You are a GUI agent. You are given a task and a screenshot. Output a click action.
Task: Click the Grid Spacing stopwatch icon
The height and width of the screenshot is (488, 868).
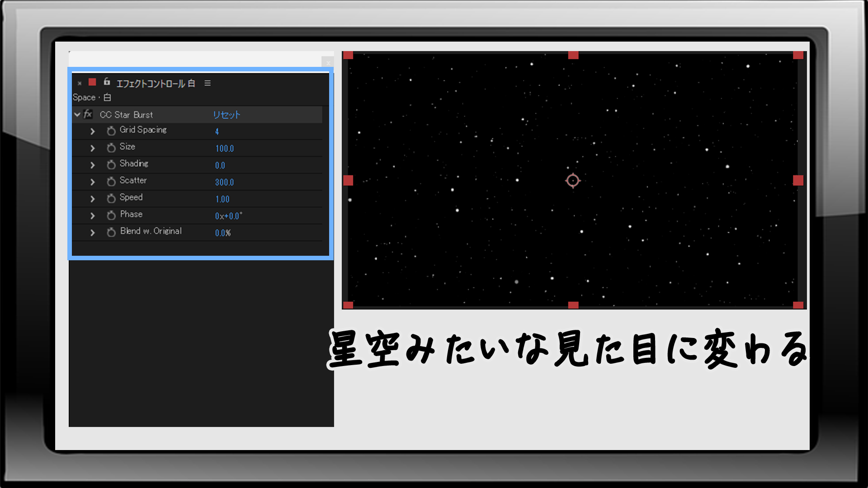point(111,131)
